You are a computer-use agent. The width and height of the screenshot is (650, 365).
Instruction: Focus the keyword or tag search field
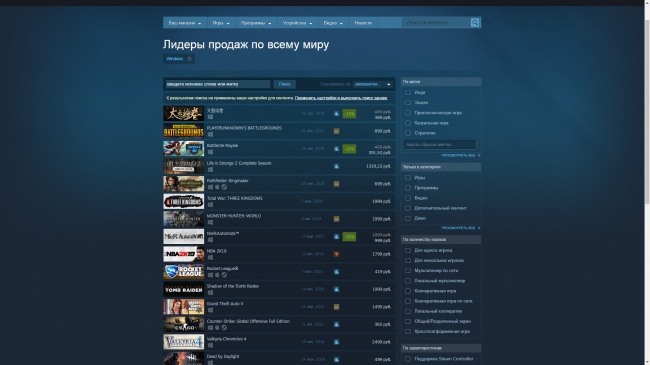(218, 84)
